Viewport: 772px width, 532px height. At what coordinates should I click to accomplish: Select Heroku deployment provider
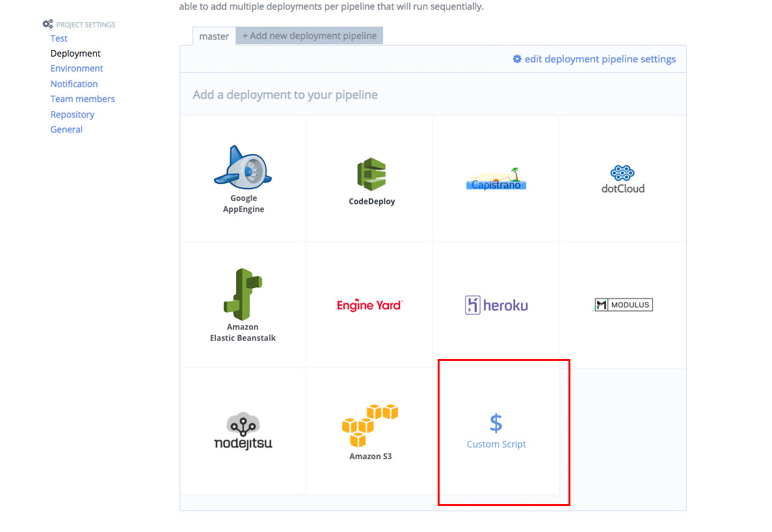click(496, 304)
